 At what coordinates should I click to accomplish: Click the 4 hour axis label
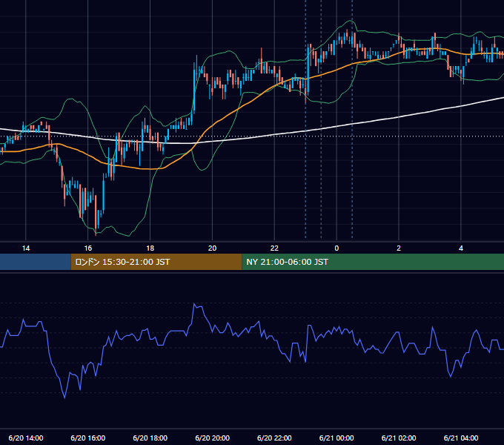[461, 248]
